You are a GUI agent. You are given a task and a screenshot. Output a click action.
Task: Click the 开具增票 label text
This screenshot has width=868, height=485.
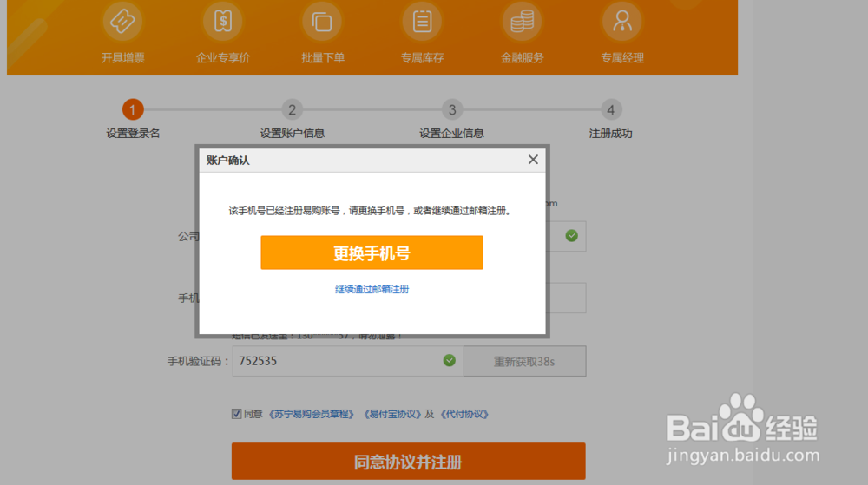tap(123, 58)
